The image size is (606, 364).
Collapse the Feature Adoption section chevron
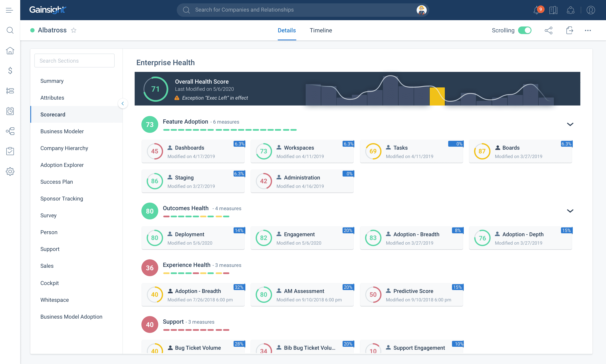570,124
